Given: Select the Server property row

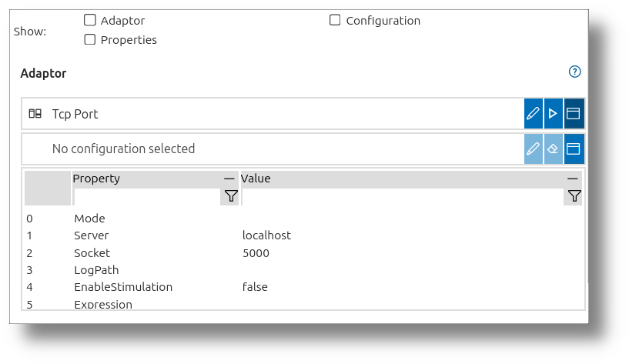Looking at the screenshot, I should [x=303, y=235].
